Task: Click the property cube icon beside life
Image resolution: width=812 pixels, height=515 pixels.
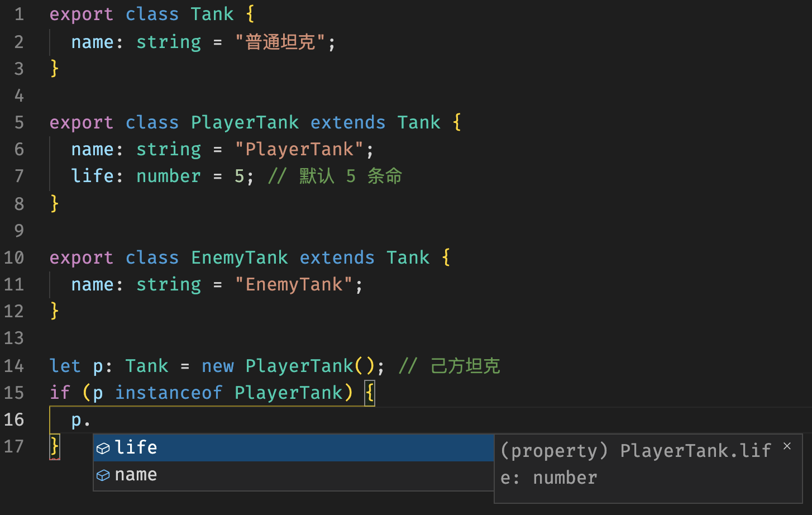Action: click(103, 448)
